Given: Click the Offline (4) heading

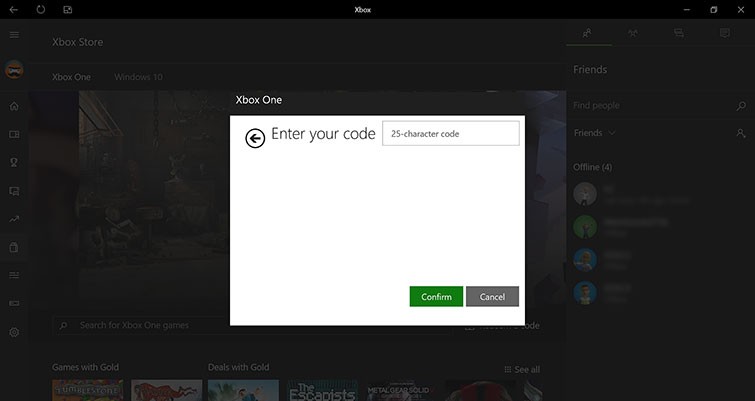Looking at the screenshot, I should (592, 167).
